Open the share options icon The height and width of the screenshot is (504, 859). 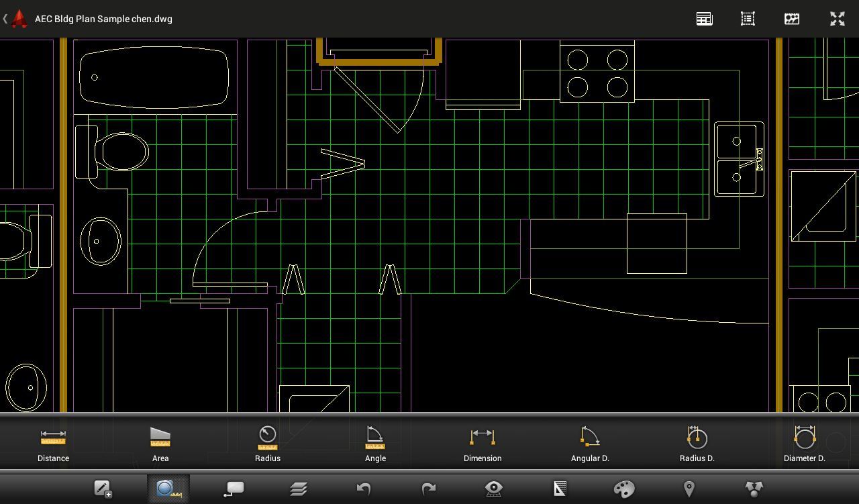point(754,489)
